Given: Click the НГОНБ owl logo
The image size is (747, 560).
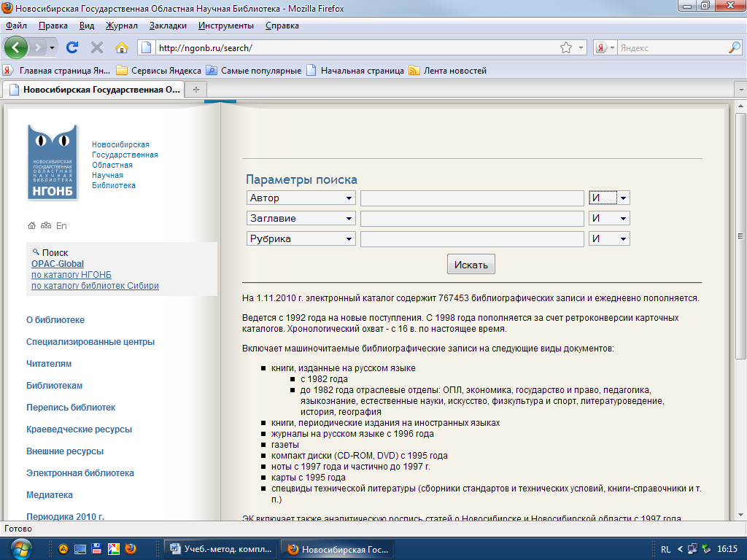Looking at the screenshot, I should coord(53,162).
